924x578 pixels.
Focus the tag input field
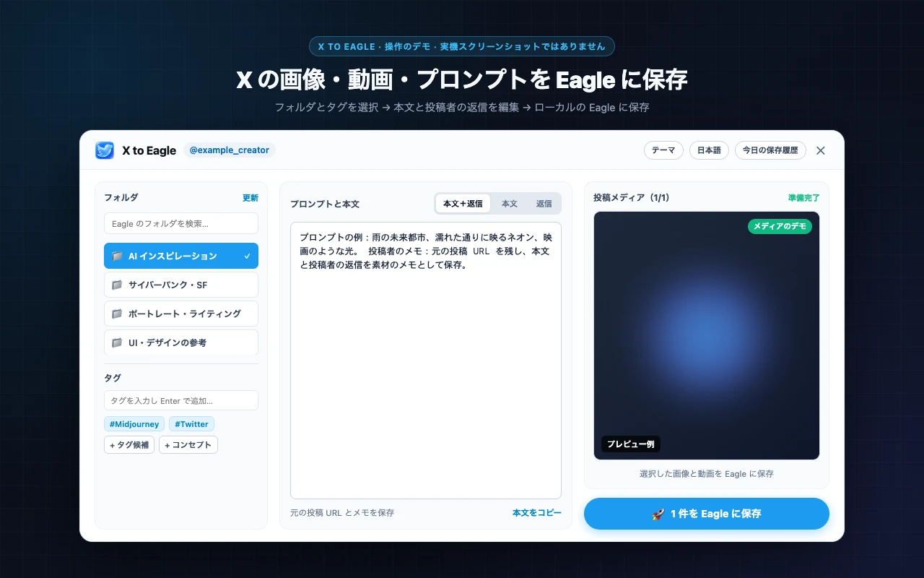click(181, 400)
